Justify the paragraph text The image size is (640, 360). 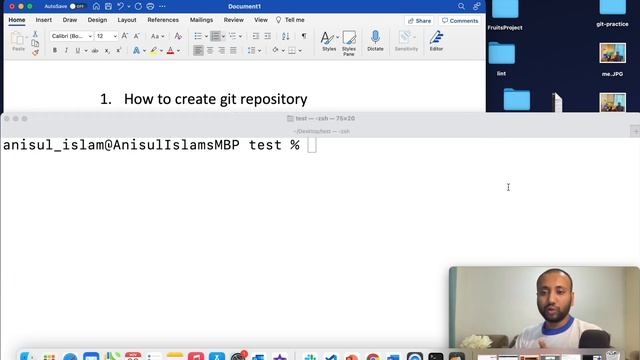pos(233,50)
